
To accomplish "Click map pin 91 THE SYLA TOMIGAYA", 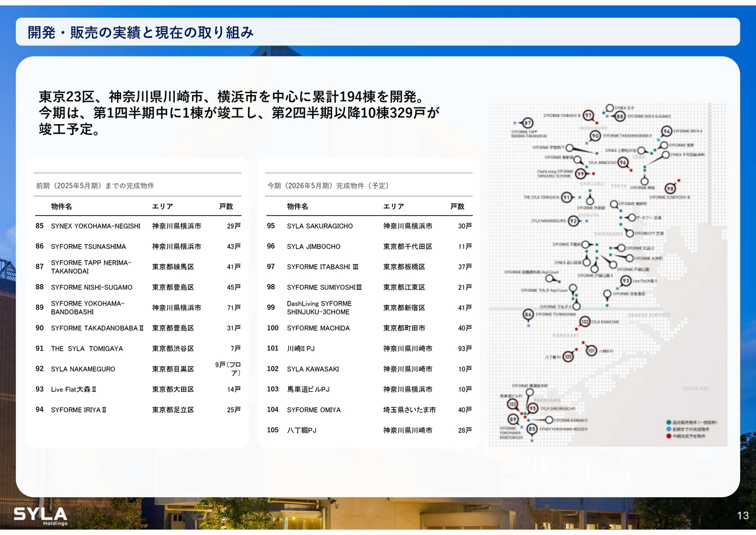I will click(x=566, y=197).
